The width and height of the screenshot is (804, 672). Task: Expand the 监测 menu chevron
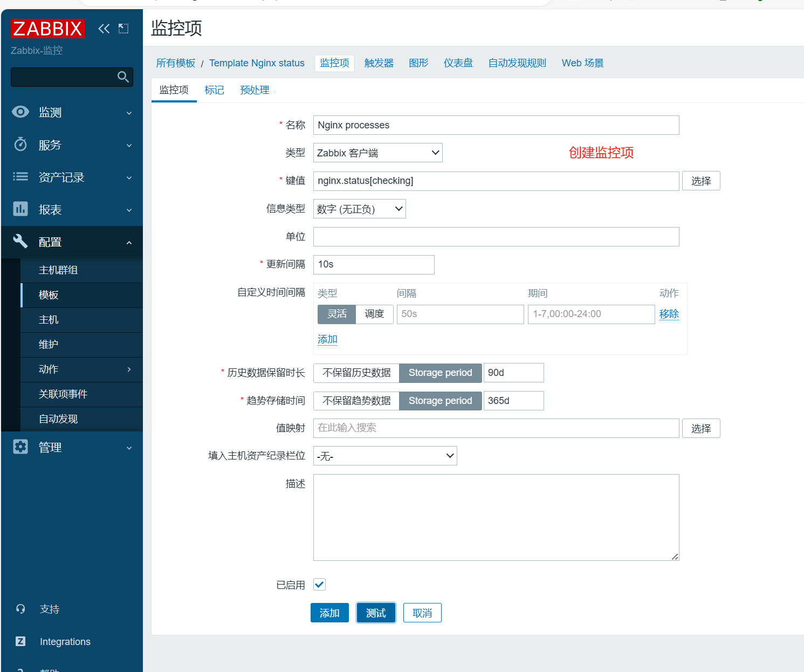pos(129,113)
